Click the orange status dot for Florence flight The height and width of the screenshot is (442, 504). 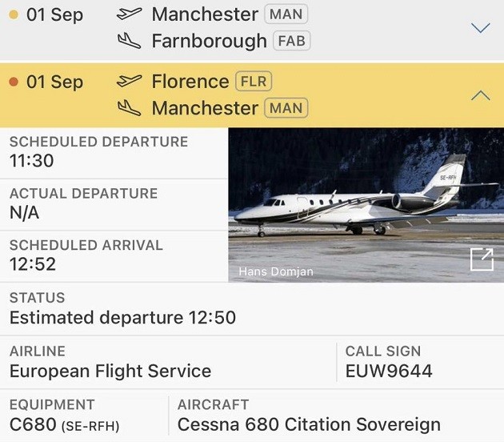coord(13,82)
